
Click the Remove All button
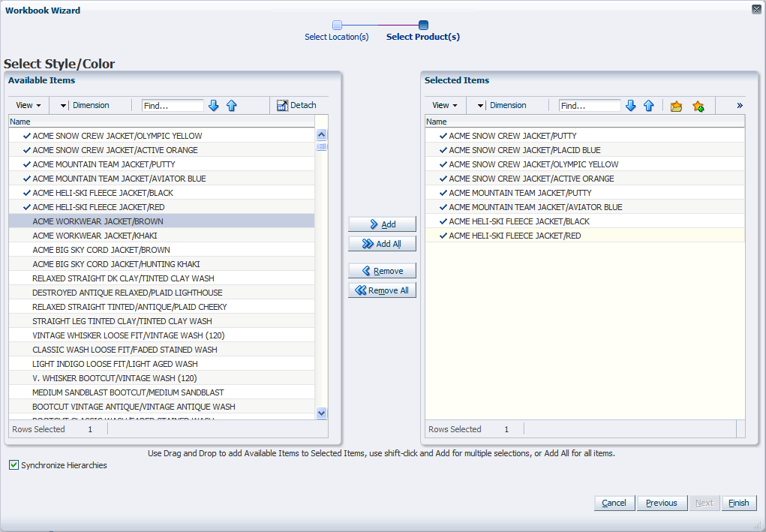382,290
